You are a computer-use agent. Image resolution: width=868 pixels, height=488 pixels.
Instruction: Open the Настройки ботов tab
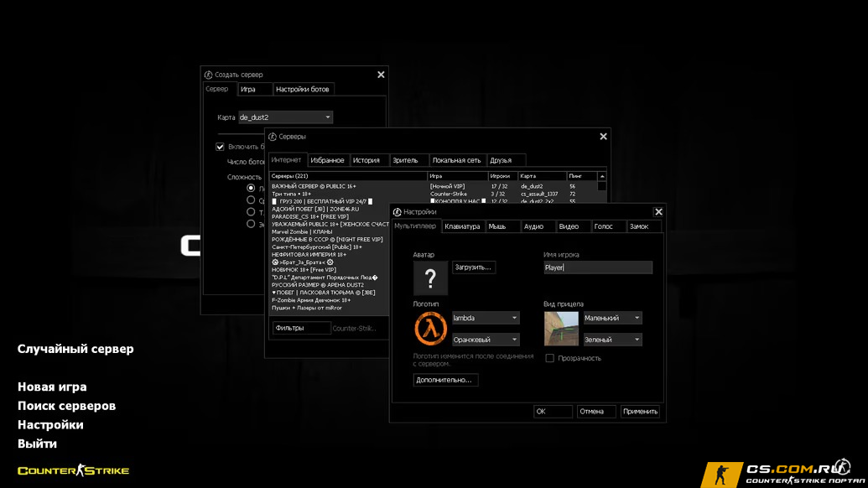303,90
